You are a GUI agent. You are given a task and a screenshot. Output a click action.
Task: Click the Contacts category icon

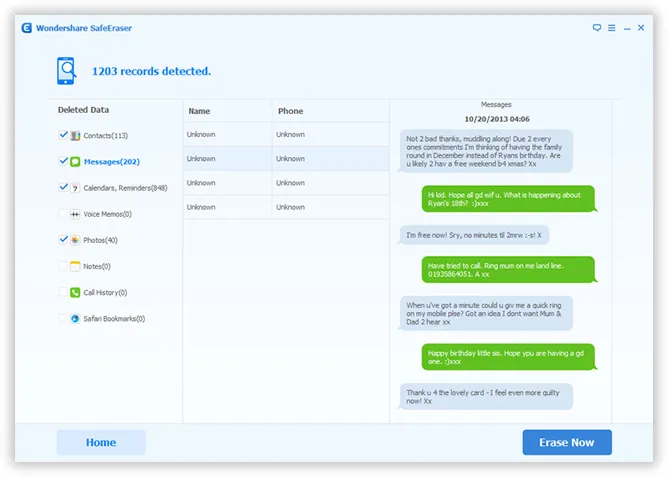75,135
